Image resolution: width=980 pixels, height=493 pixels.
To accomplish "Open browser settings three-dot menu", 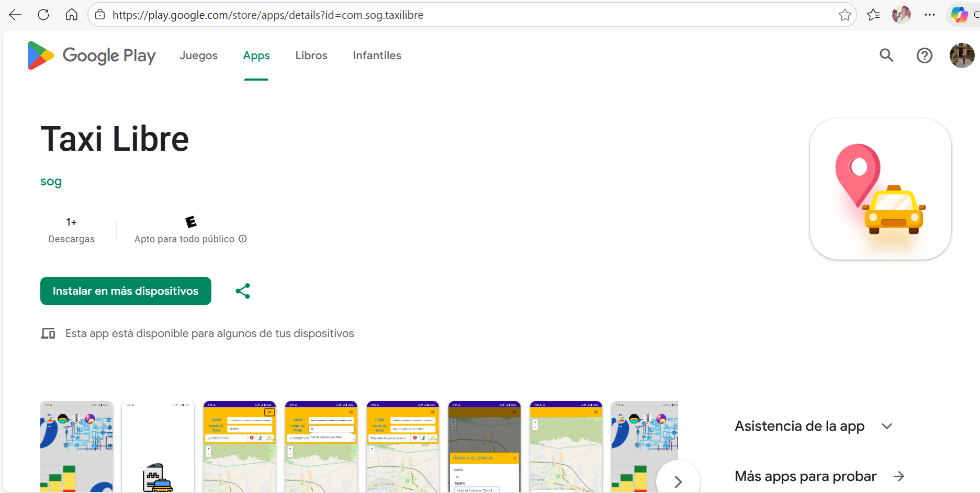I will (929, 15).
